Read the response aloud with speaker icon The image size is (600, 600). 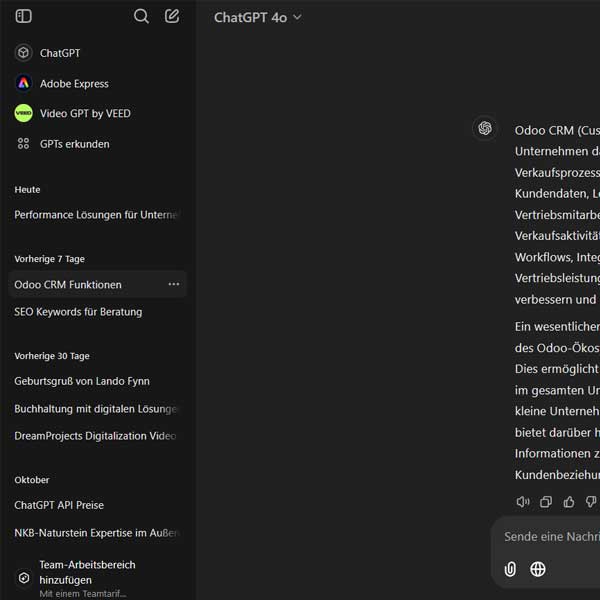click(523, 502)
